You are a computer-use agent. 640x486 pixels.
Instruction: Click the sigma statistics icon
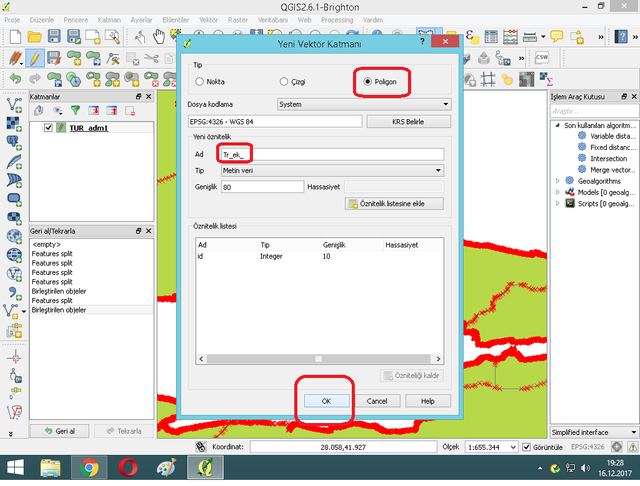tap(546, 79)
